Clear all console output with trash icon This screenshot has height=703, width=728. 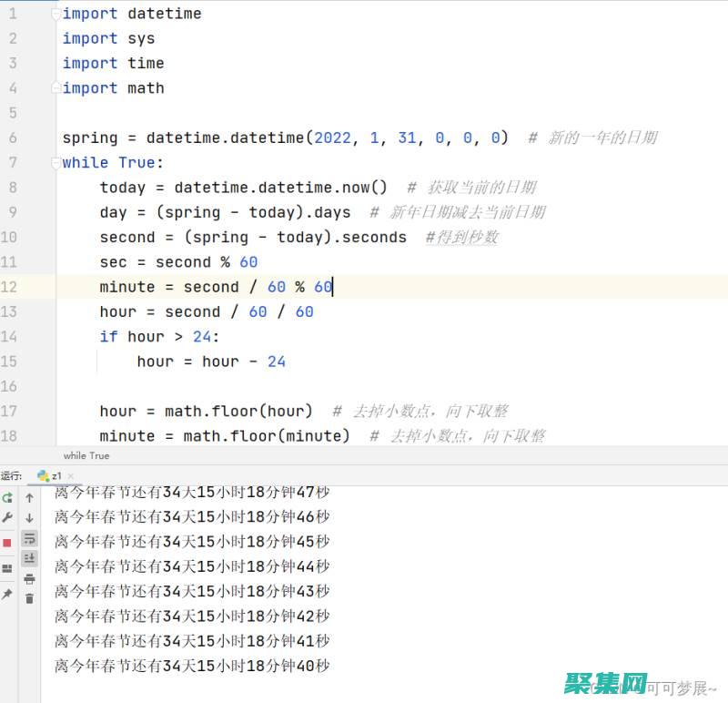(x=29, y=598)
